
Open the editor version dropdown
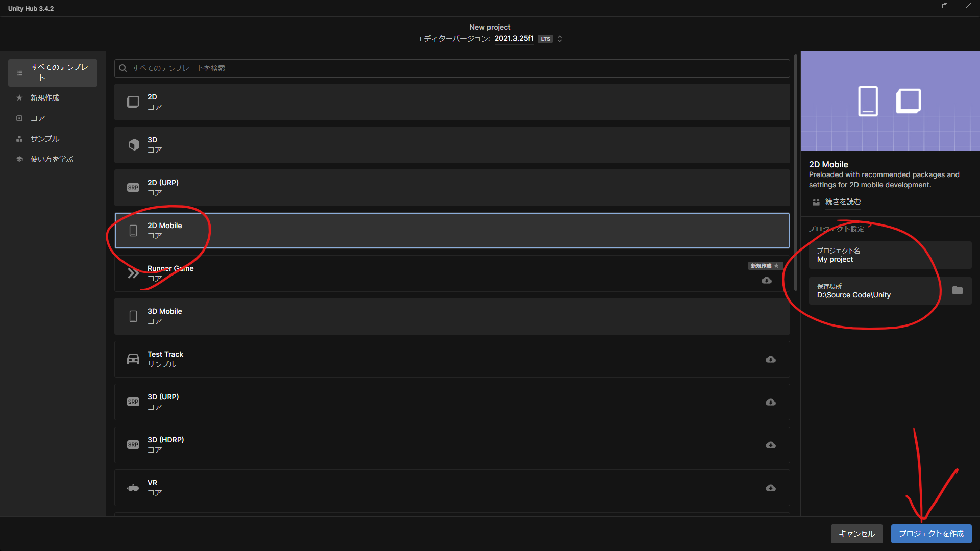tap(559, 38)
